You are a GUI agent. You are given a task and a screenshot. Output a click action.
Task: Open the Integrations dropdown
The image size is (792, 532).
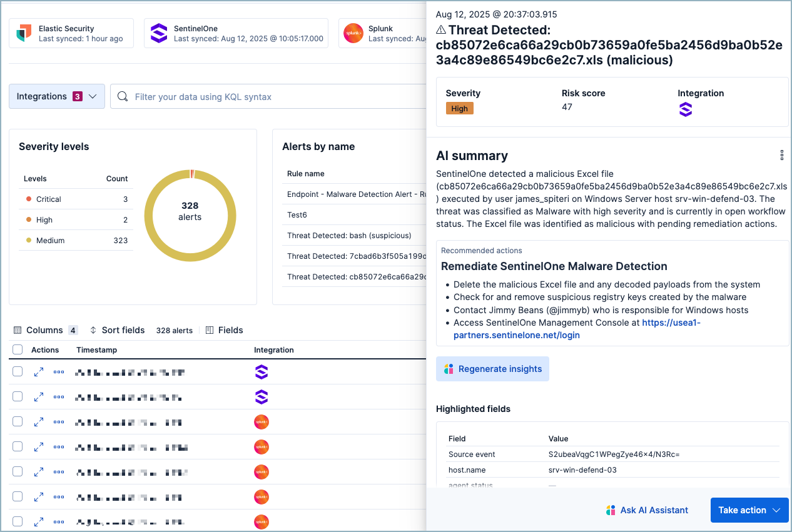pyautogui.click(x=56, y=96)
